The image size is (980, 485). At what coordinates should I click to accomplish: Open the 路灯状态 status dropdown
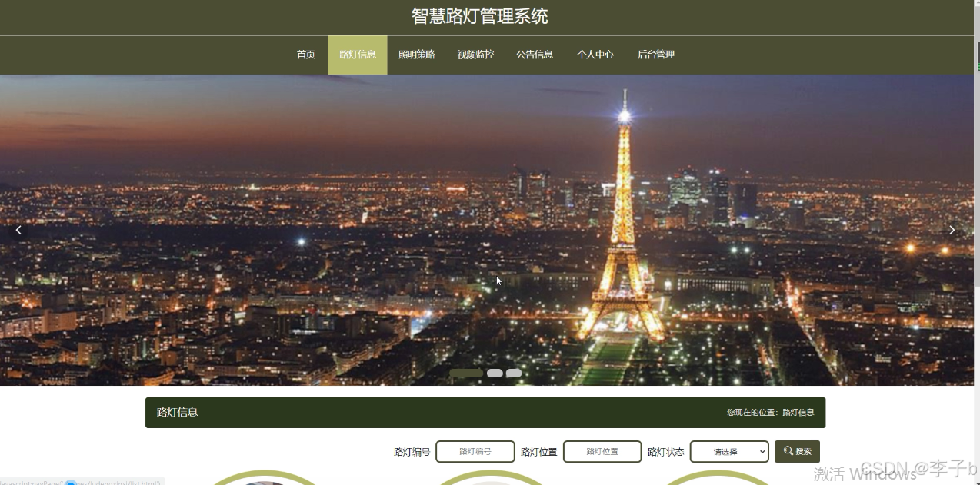click(x=728, y=451)
